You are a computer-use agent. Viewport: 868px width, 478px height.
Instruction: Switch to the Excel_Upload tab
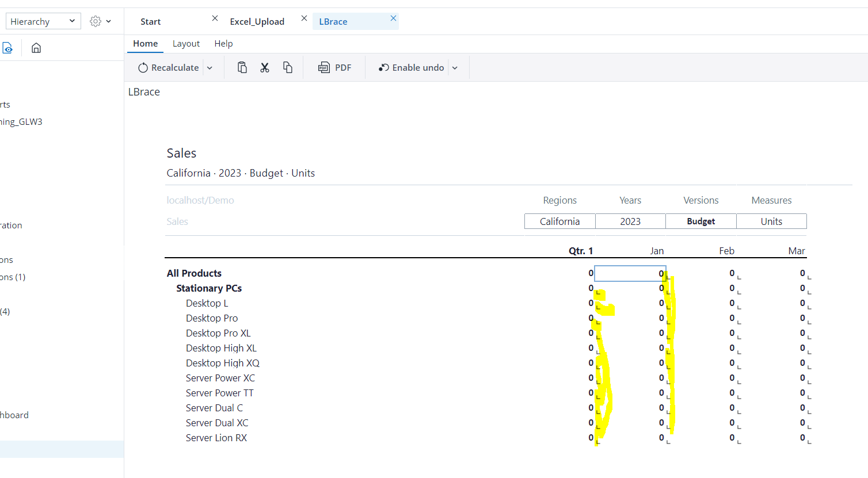257,22
